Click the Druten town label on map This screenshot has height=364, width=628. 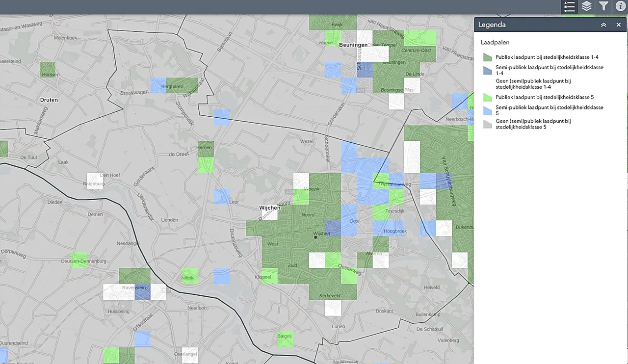click(49, 100)
